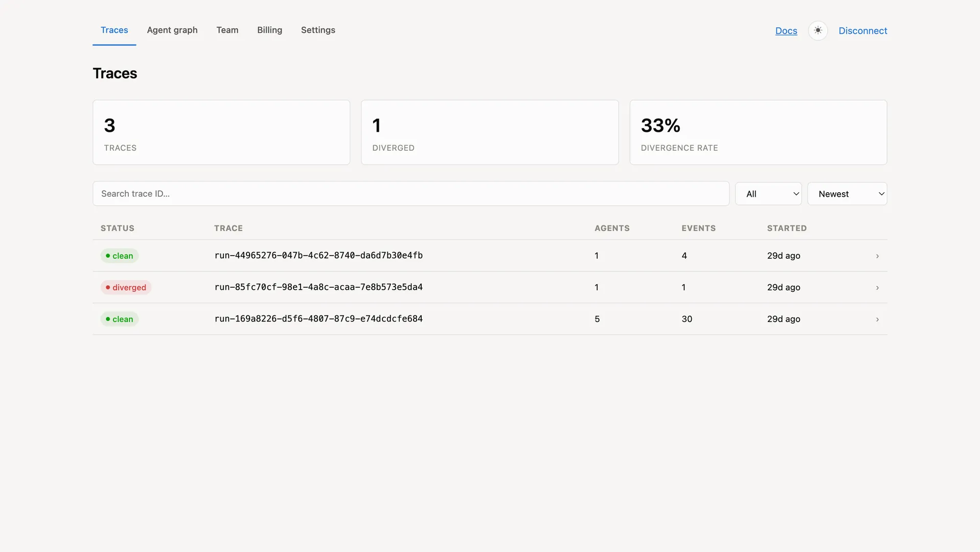Click the AGENTS column header
This screenshot has width=980, height=552.
[611, 228]
